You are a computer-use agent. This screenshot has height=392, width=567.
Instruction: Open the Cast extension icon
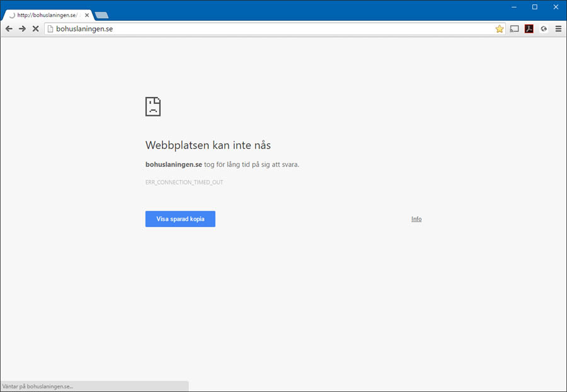[514, 29]
